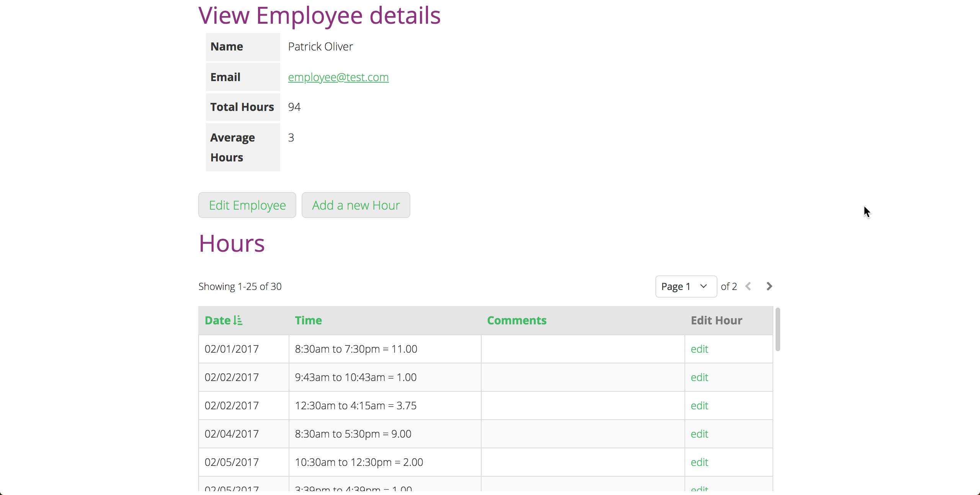Edit the hour entry for 02/01/2017
The width and height of the screenshot is (980, 495).
click(699, 348)
